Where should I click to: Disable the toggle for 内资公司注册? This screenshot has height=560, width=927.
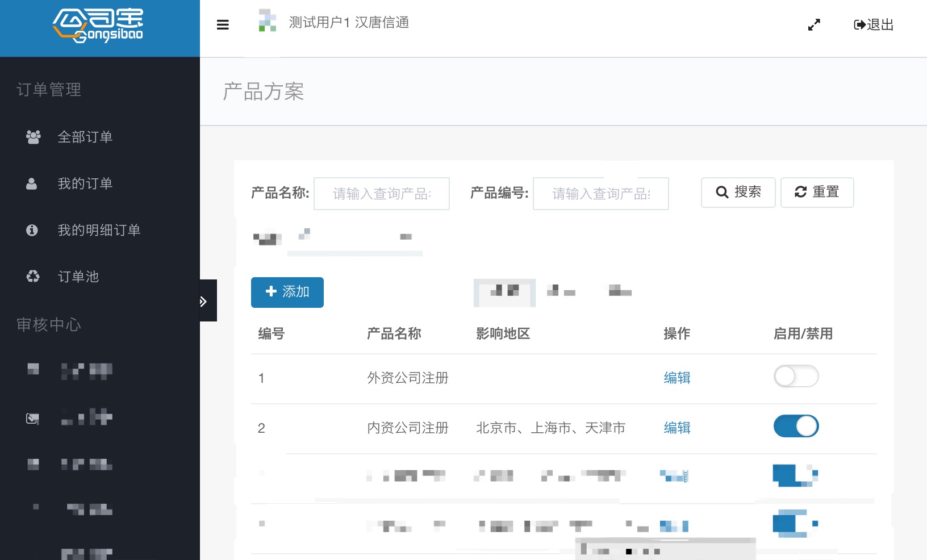tap(796, 426)
